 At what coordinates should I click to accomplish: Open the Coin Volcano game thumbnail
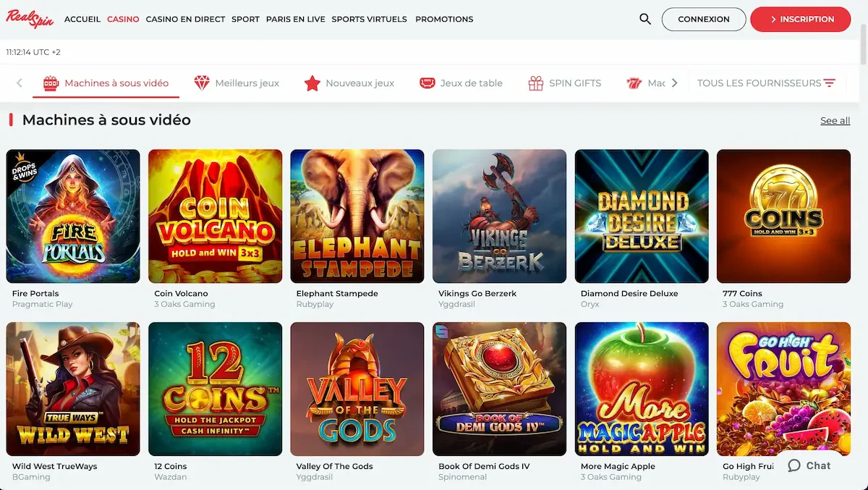tap(215, 216)
